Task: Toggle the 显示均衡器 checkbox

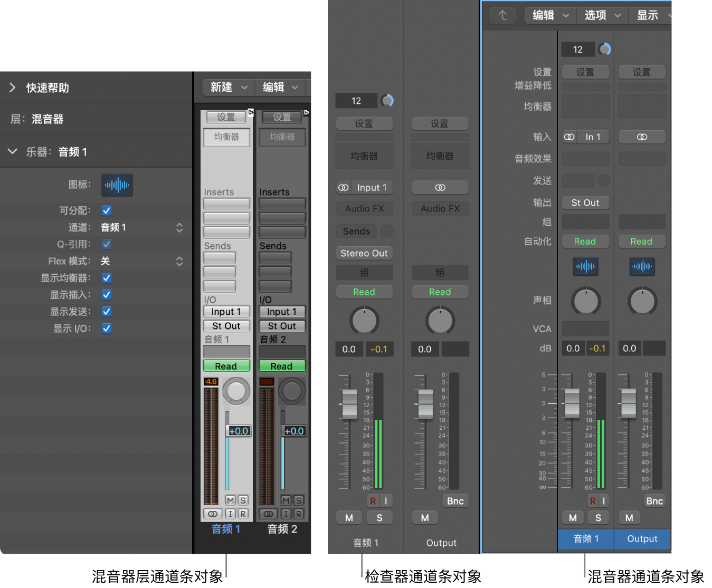Action: pyautogui.click(x=107, y=278)
